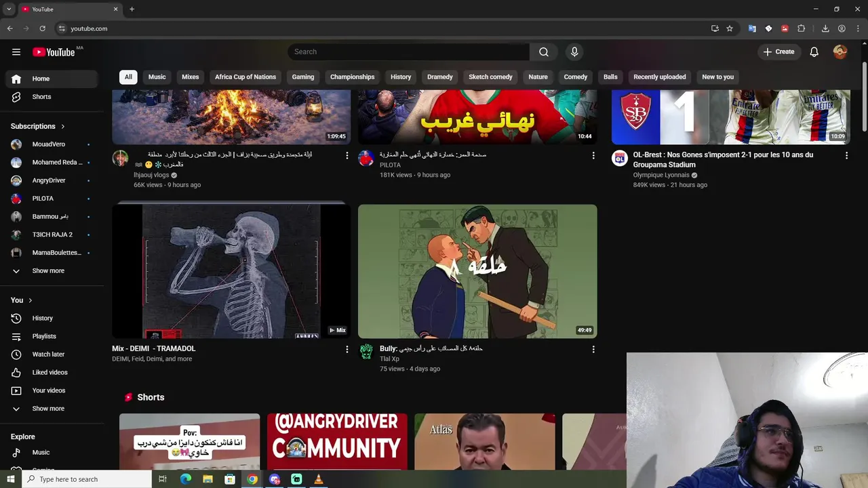
Task: Open new Chrome tab
Action: point(132,9)
